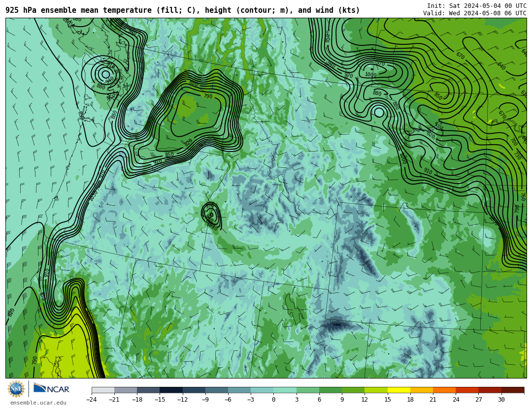
Task: Pick the light green 3 to 6 colorbar swatch
Action: pyautogui.click(x=308, y=390)
